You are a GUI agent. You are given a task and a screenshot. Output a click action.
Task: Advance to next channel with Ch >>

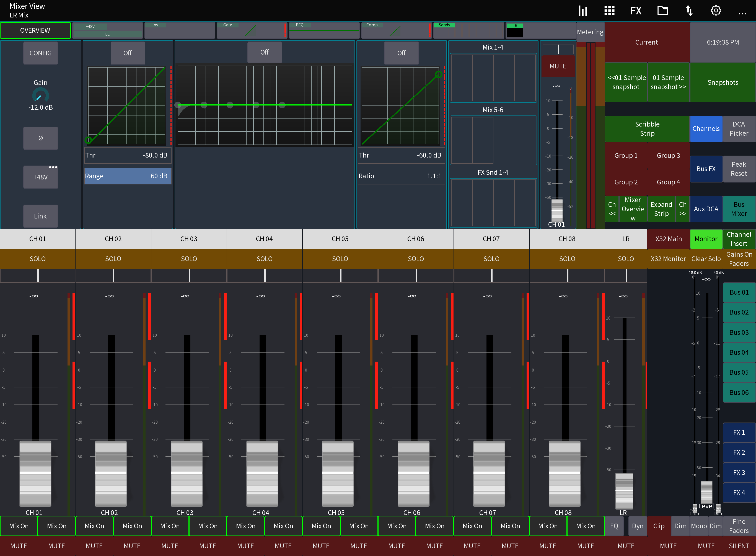pyautogui.click(x=683, y=209)
